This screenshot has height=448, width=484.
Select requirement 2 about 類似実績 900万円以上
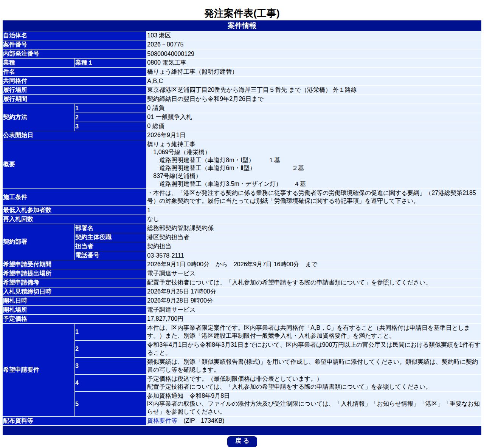tap(313, 349)
